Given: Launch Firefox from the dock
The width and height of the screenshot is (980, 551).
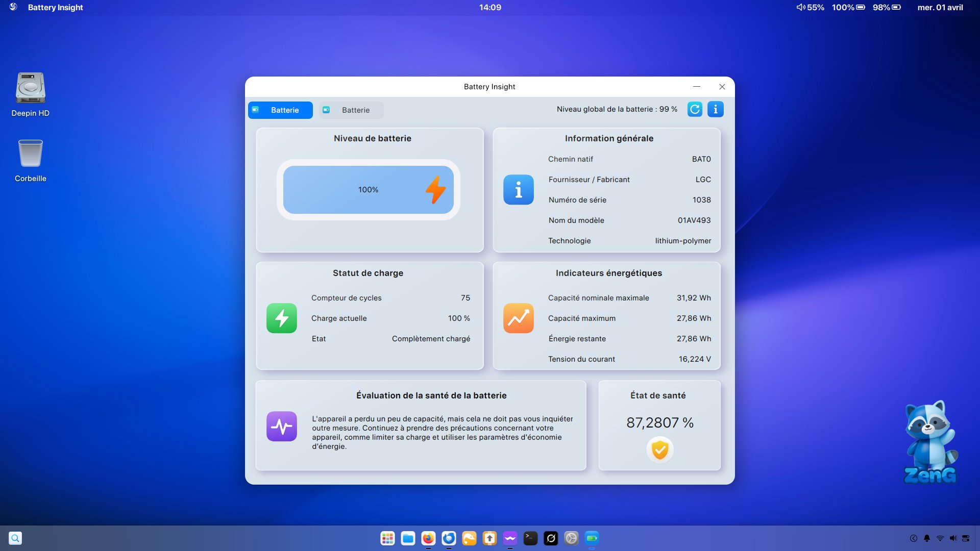Looking at the screenshot, I should (428, 538).
